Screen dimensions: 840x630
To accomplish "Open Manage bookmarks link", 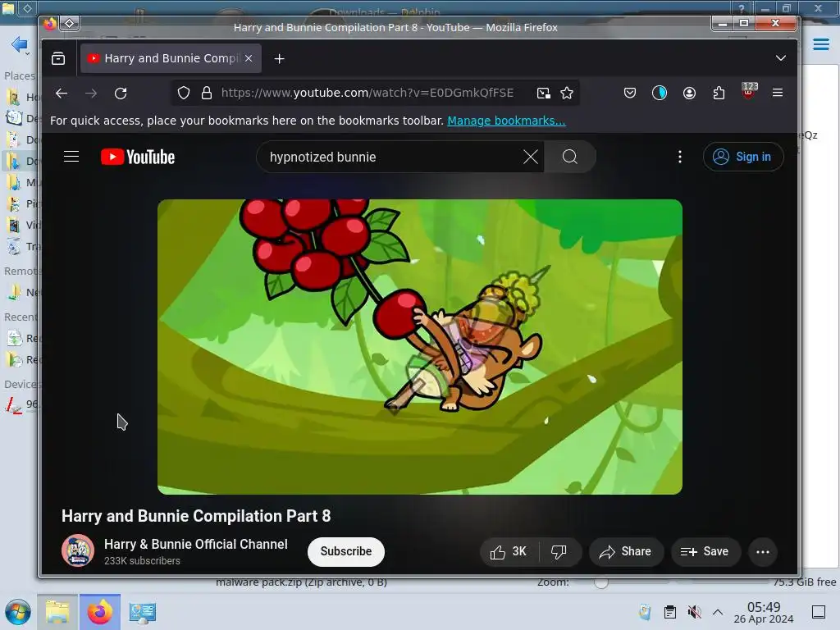I will (506, 121).
